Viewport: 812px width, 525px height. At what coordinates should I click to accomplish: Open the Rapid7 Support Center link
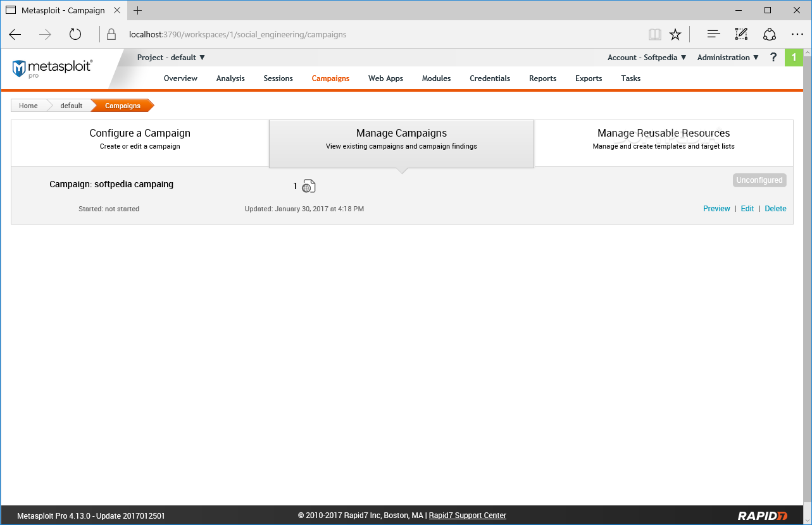pos(468,516)
